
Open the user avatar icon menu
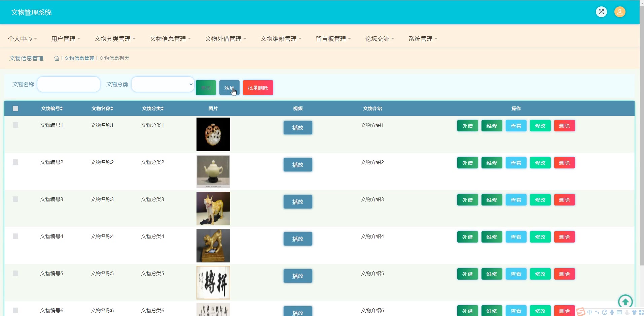coord(620,12)
